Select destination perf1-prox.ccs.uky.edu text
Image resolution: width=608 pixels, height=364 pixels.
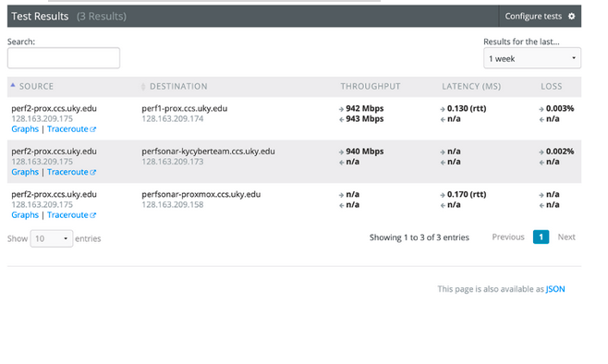184,108
